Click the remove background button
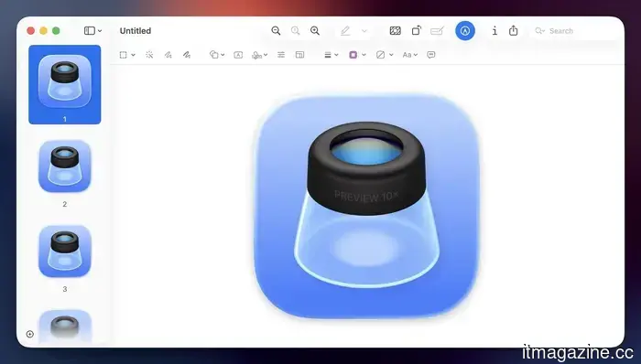Image resolution: width=641 pixels, height=364 pixels. pos(396,30)
